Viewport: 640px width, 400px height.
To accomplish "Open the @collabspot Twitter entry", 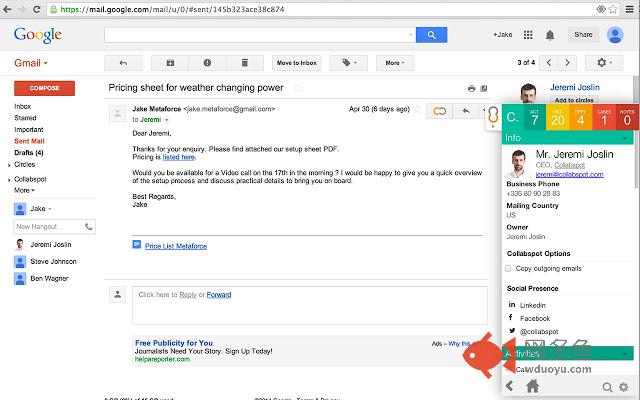I will tap(538, 331).
